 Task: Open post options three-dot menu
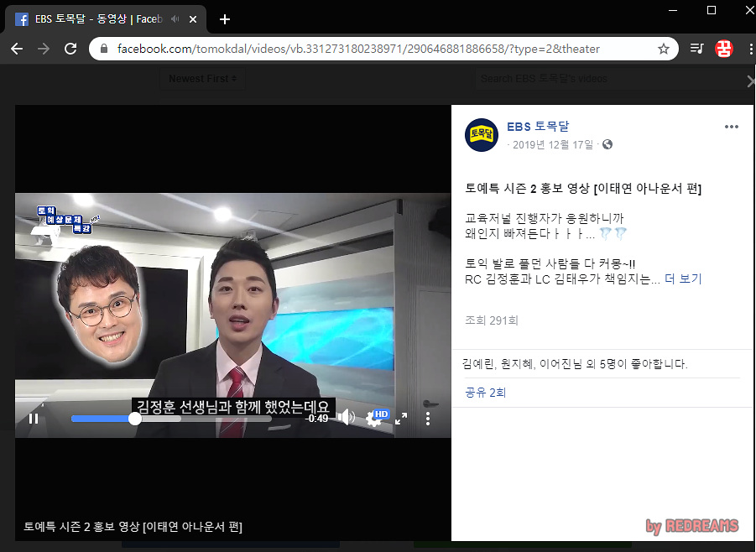click(732, 127)
